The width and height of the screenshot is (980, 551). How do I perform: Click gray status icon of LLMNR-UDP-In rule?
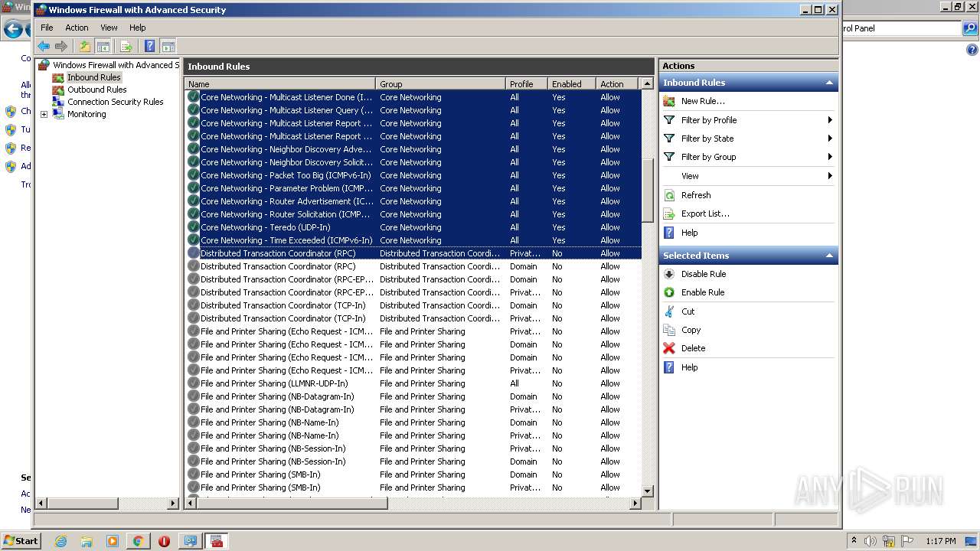[194, 383]
